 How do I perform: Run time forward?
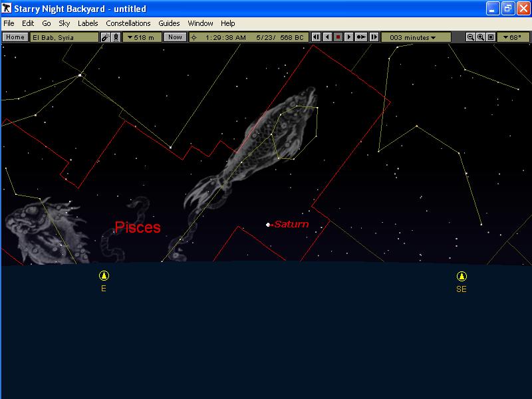[x=348, y=37]
